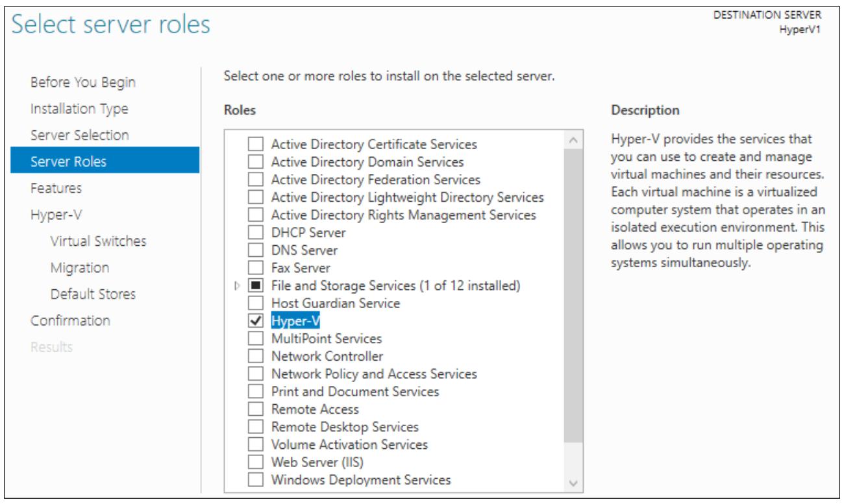The image size is (844, 504).
Task: Enable MultiPoint Services checkbox
Action: coord(256,339)
